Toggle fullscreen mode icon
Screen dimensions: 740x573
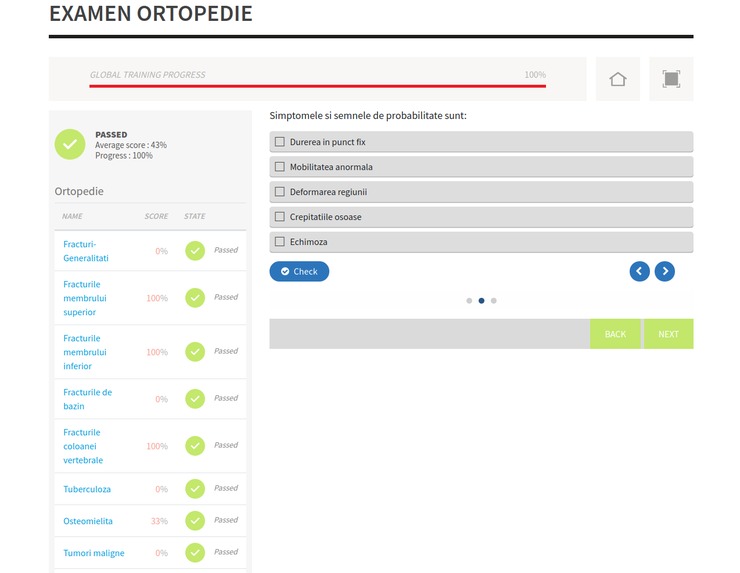click(x=671, y=79)
